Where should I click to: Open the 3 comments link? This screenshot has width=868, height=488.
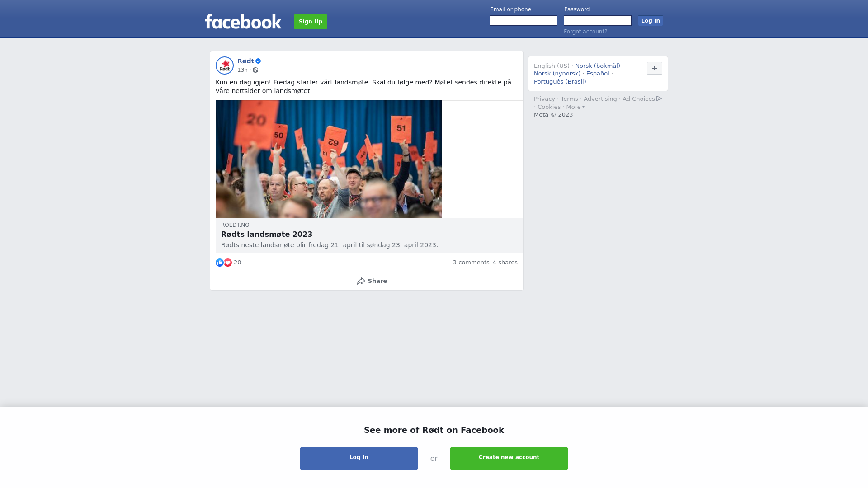tap(471, 263)
